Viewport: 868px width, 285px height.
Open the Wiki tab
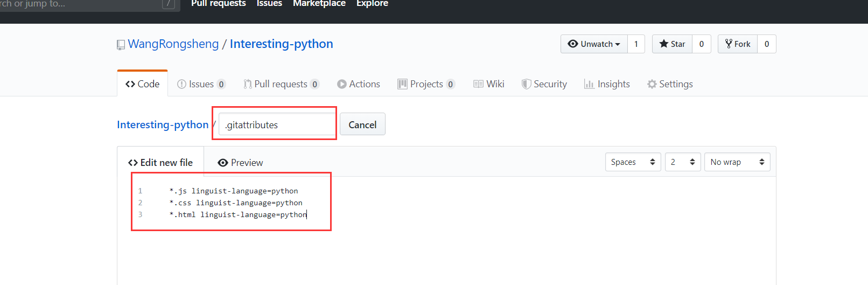pyautogui.click(x=489, y=84)
